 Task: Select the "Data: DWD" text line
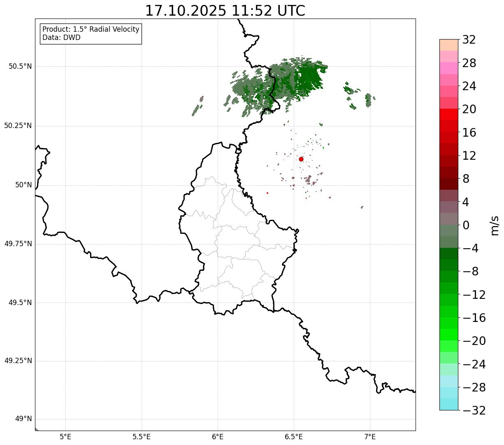click(61, 37)
